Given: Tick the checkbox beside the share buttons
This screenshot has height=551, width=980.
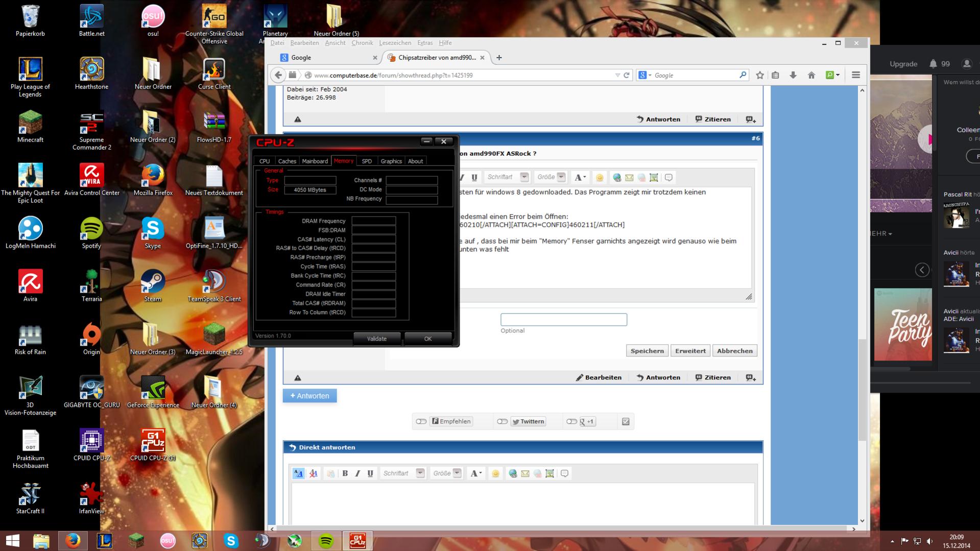Looking at the screenshot, I should tap(626, 421).
